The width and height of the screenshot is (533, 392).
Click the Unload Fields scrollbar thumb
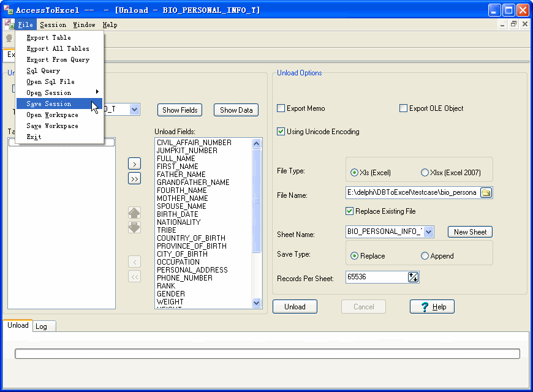click(x=257, y=200)
